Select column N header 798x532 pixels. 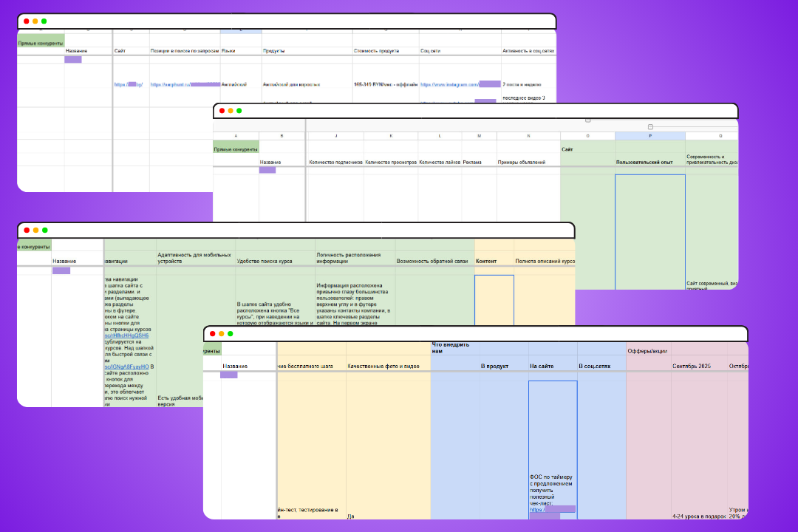(528, 136)
